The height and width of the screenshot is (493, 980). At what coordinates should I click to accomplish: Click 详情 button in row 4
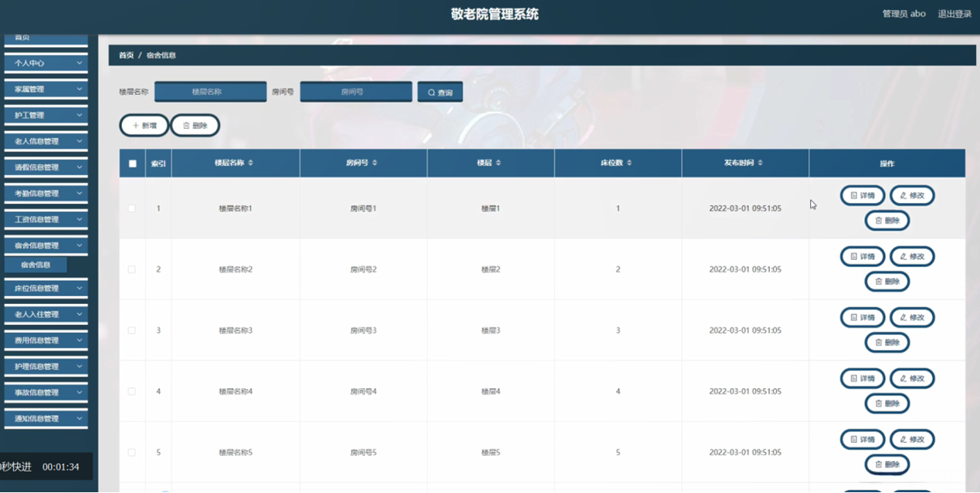tap(863, 379)
